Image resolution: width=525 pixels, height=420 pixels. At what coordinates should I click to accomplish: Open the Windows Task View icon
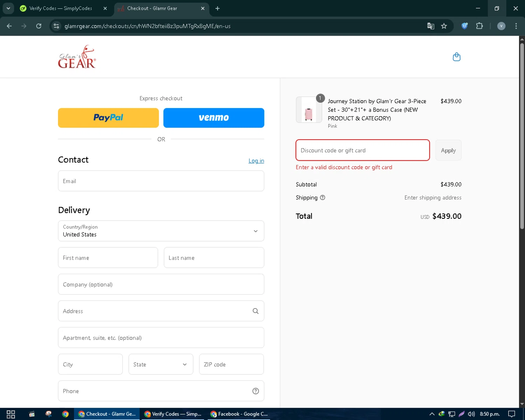11,414
